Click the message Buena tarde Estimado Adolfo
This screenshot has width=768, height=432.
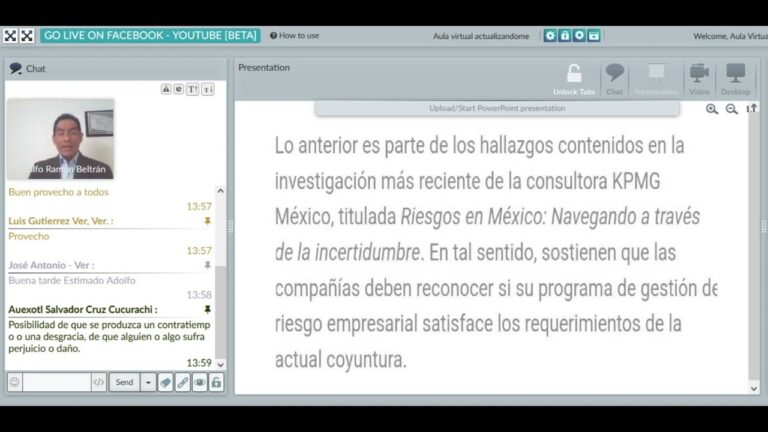click(72, 280)
